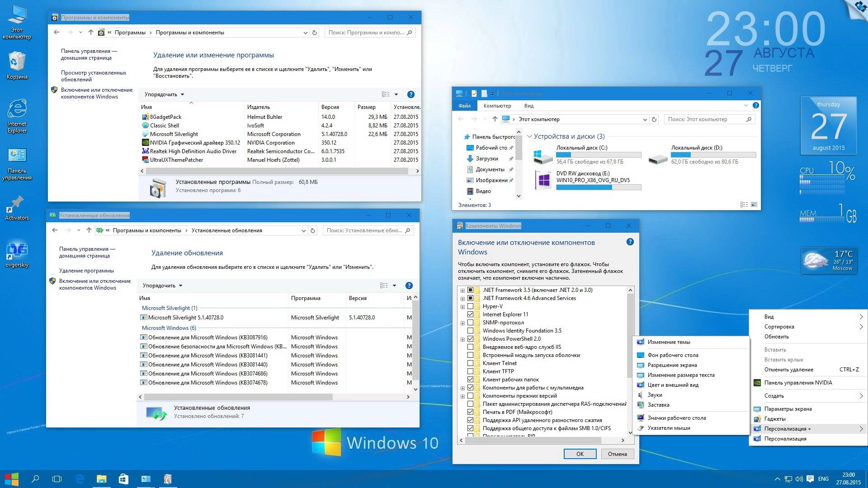The width and height of the screenshot is (868, 488).
Task: Click vertical scrollbar in Компоненты Windows list
Action: [x=630, y=336]
